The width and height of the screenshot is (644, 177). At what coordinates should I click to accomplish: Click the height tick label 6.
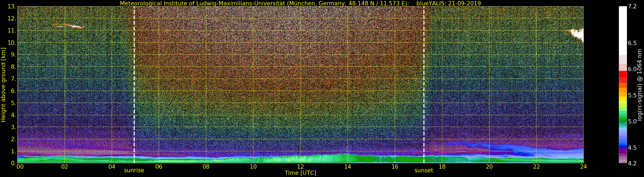pyautogui.click(x=13, y=91)
